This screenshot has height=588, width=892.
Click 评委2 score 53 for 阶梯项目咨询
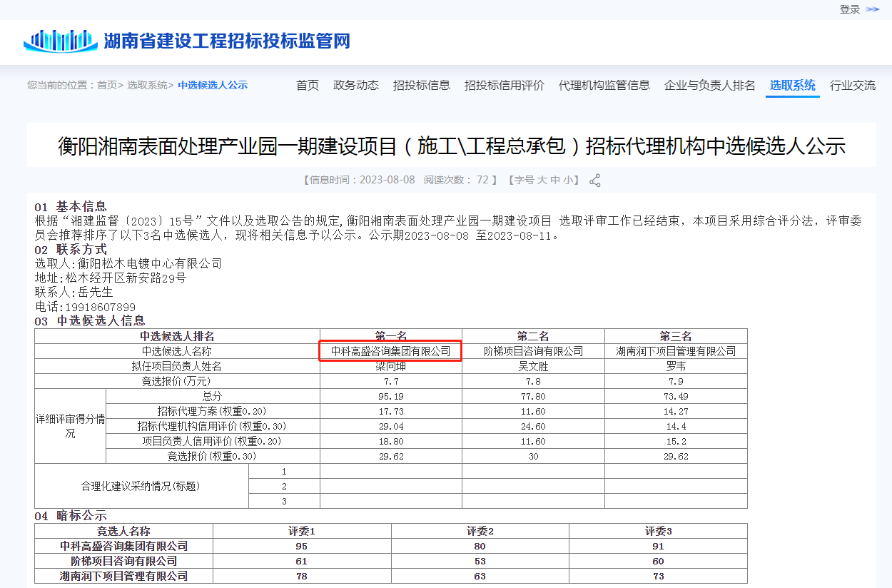[480, 561]
